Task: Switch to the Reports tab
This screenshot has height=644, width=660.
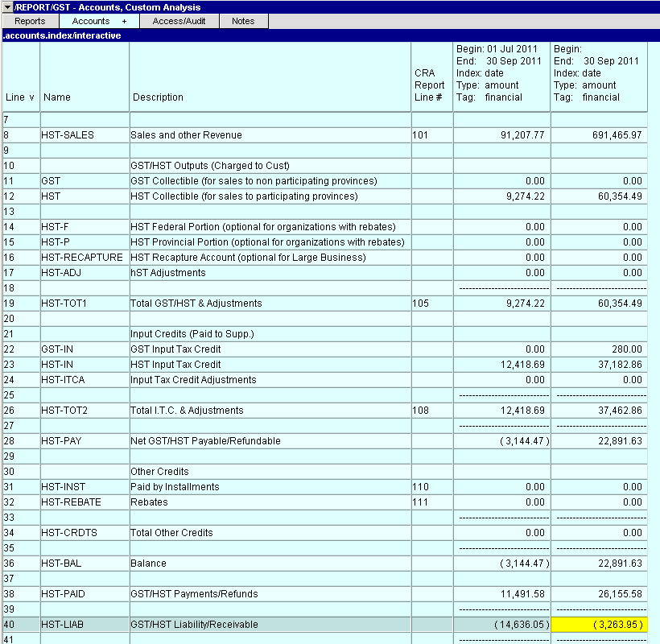Action: 31,21
